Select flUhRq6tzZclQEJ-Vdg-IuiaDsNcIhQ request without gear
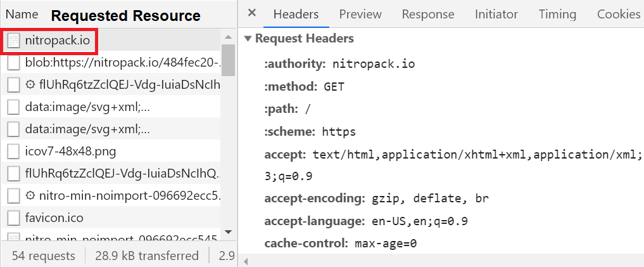This screenshot has height=267, width=644. [x=111, y=174]
